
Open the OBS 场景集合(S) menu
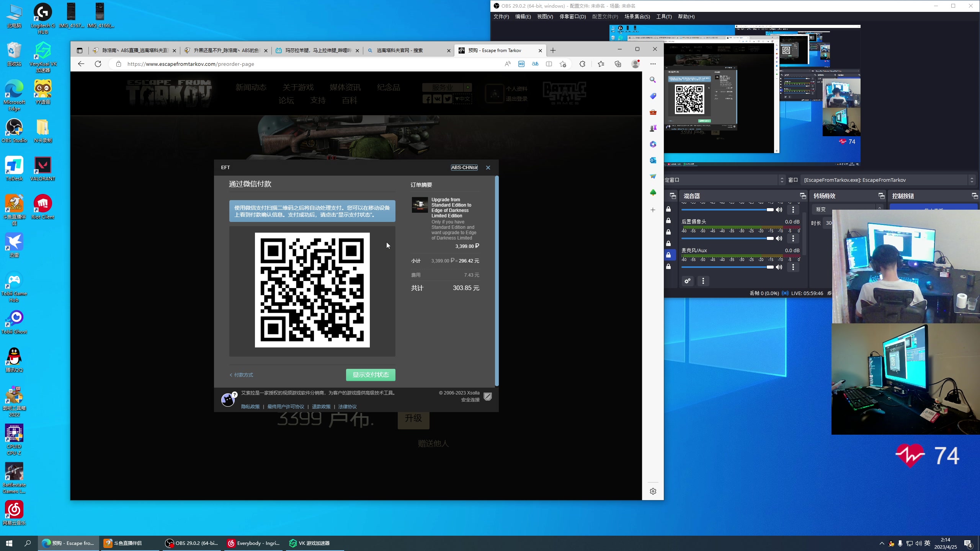click(x=637, y=17)
